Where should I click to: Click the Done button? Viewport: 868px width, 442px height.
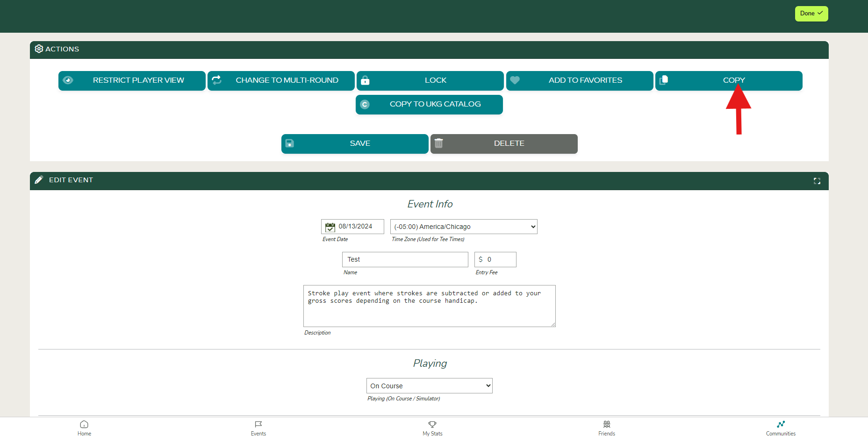pos(811,14)
